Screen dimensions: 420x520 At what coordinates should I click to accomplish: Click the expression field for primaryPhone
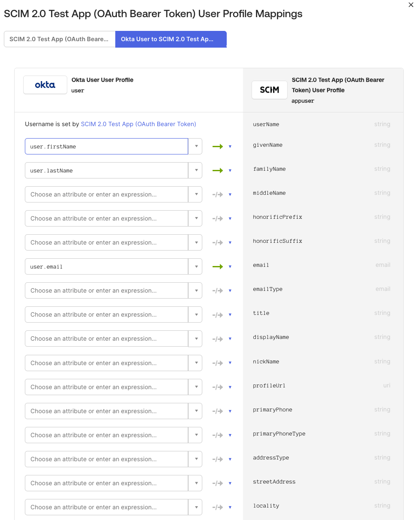(107, 411)
